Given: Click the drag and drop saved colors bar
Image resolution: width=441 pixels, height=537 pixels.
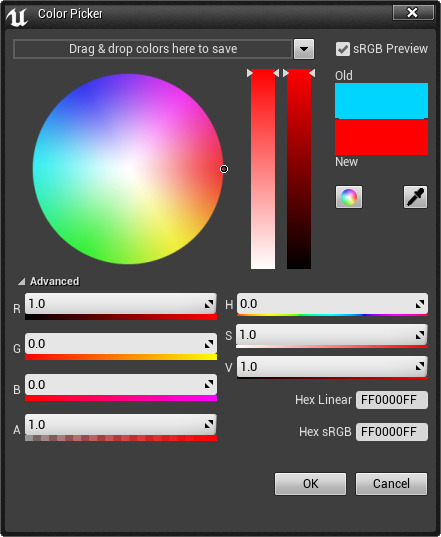Looking at the screenshot, I should (153, 49).
